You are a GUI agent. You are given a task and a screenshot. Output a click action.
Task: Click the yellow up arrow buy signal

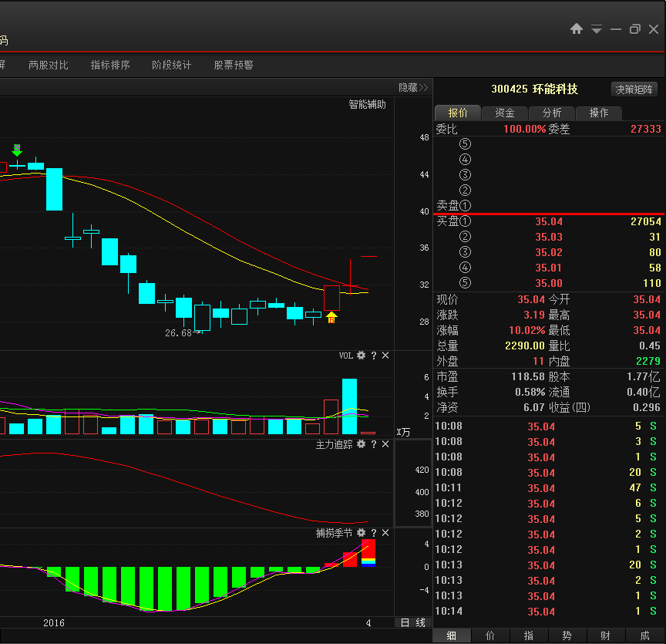(331, 316)
